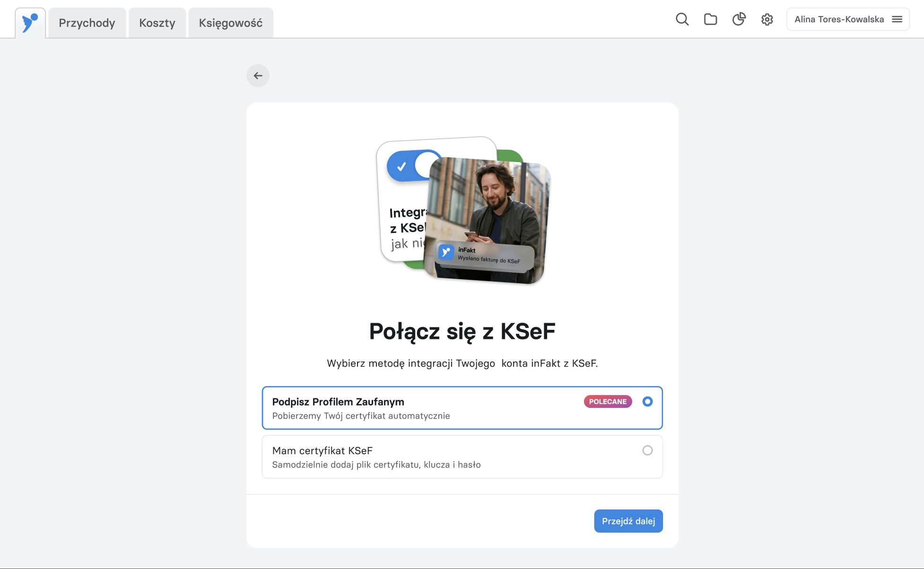Open the pie chart reports icon

pos(739,19)
